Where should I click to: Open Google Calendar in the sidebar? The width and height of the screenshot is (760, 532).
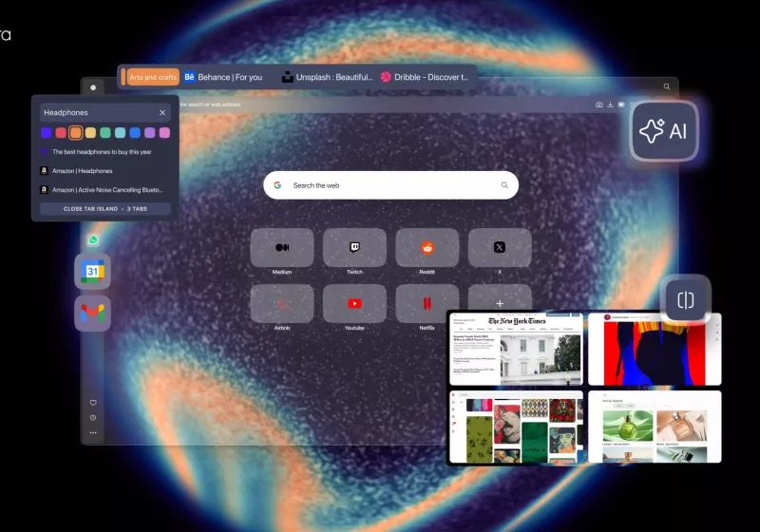coord(93,272)
